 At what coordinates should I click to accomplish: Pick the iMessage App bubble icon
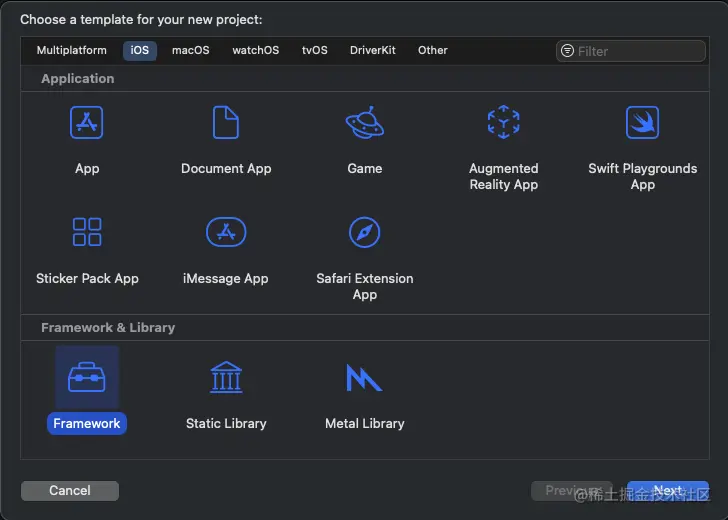(x=226, y=232)
